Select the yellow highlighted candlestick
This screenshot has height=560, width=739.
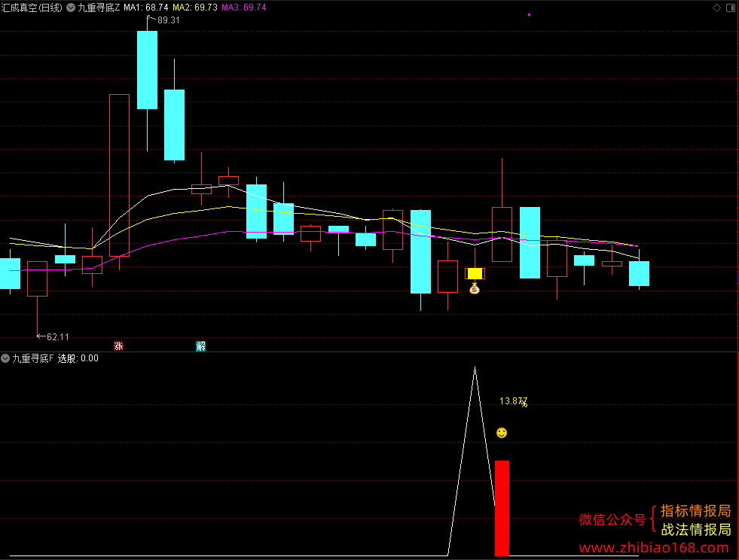[x=475, y=273]
